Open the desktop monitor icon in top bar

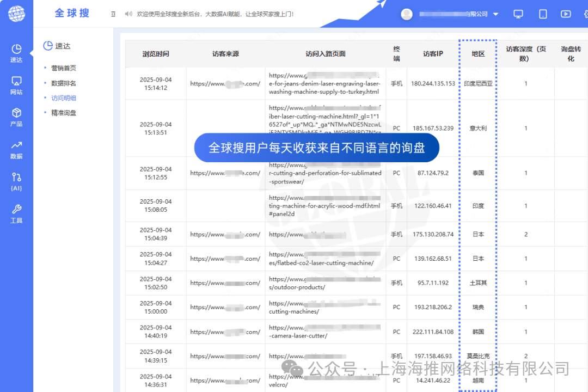(x=518, y=14)
